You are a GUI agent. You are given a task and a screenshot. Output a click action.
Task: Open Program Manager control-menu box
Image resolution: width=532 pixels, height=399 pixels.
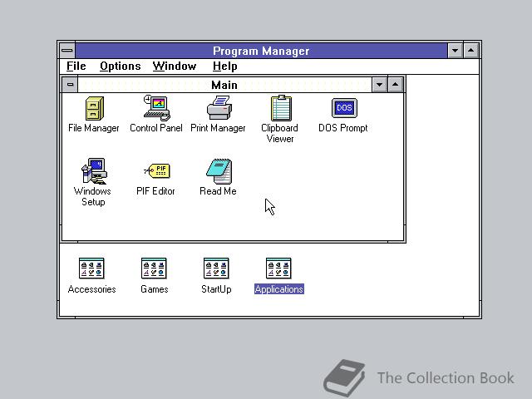[x=67, y=51]
